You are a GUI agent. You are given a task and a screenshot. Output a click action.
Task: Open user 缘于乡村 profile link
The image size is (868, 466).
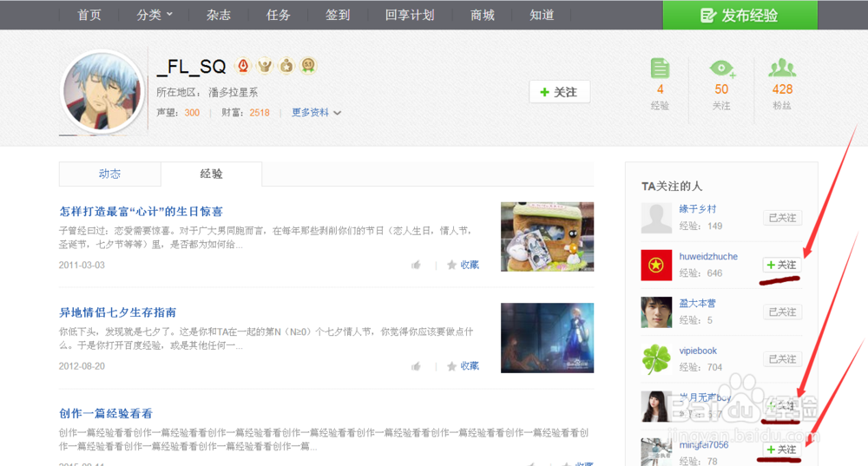click(698, 209)
